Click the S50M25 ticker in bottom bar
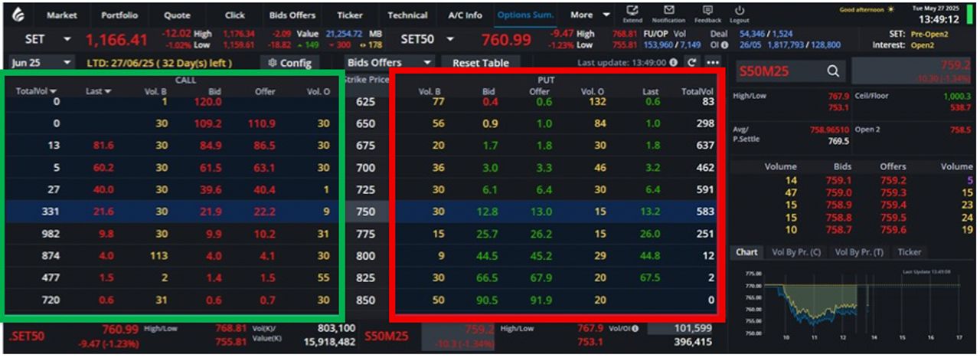The width and height of the screenshot is (980, 358). click(x=387, y=336)
